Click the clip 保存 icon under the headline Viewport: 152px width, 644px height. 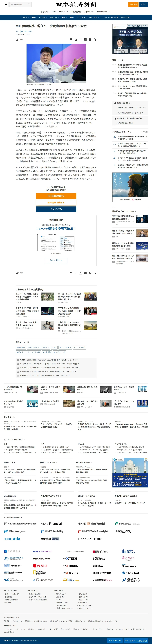(20, 40)
